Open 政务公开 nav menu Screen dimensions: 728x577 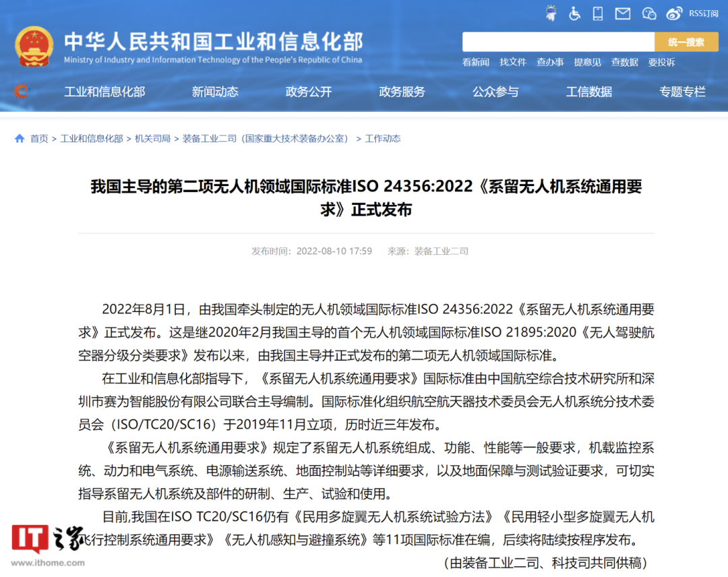pos(309,92)
